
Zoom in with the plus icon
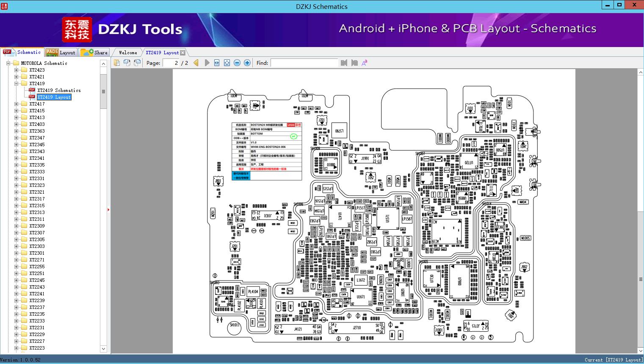[x=247, y=63]
